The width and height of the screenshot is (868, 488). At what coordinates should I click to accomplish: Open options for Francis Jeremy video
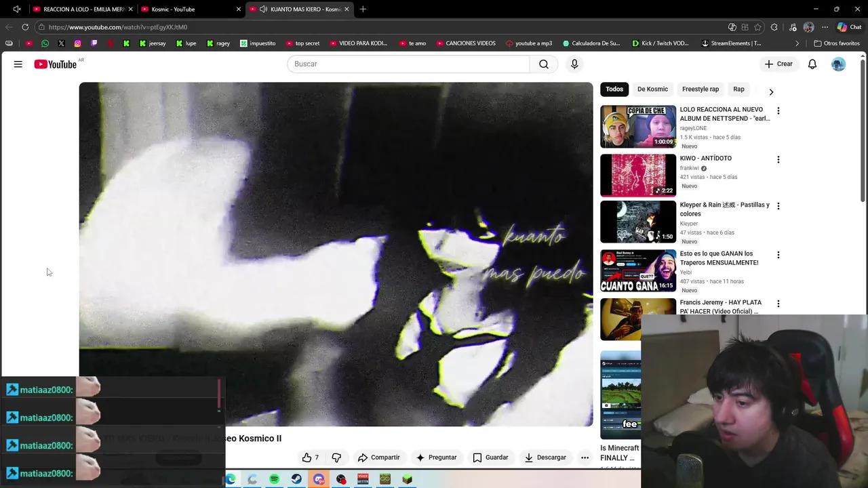click(x=778, y=303)
